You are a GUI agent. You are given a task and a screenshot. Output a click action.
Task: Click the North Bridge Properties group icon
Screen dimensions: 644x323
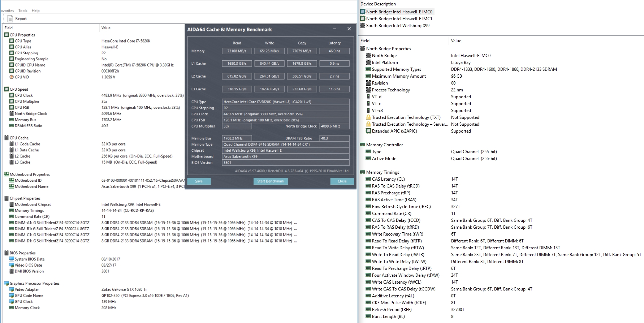[x=363, y=49]
